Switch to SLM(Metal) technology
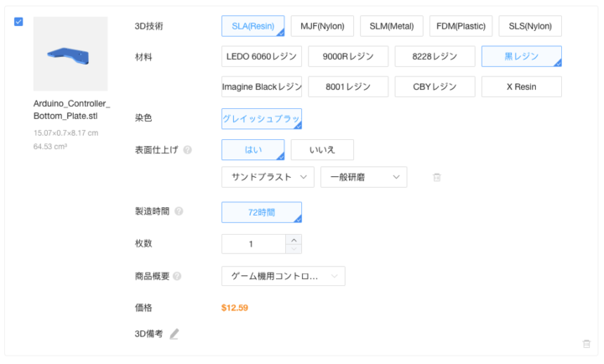This screenshot has width=604, height=364. 392,26
